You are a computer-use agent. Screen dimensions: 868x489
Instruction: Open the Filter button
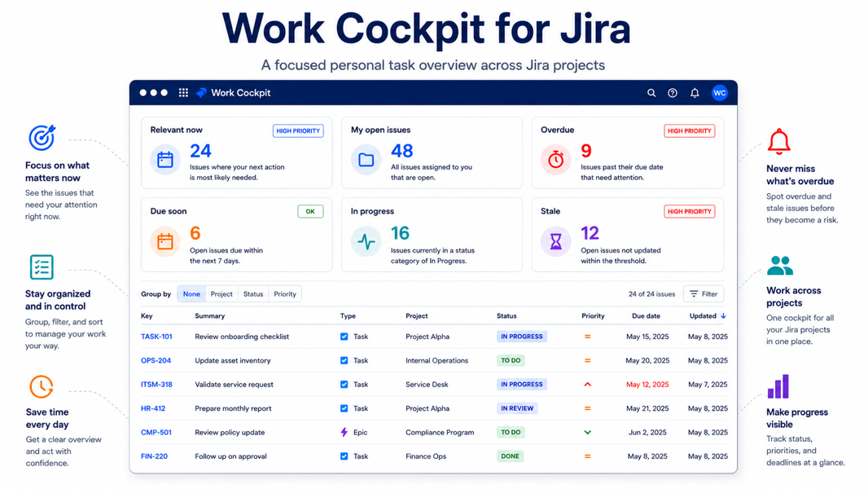point(704,294)
